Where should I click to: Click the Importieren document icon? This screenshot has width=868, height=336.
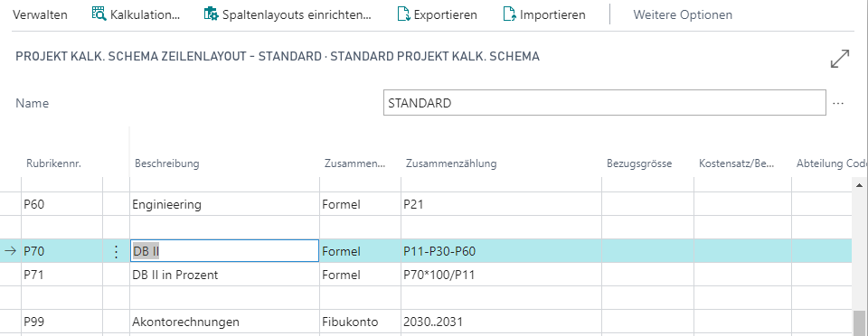509,14
